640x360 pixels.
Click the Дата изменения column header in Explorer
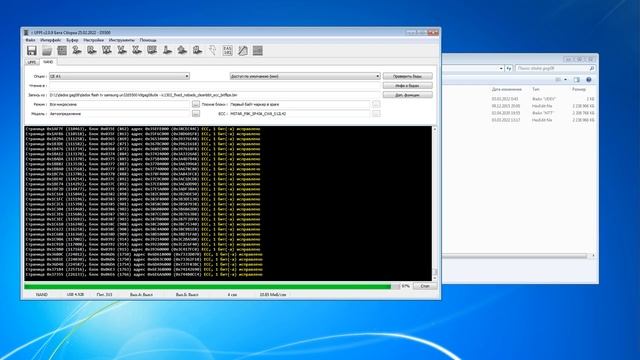coord(507,89)
